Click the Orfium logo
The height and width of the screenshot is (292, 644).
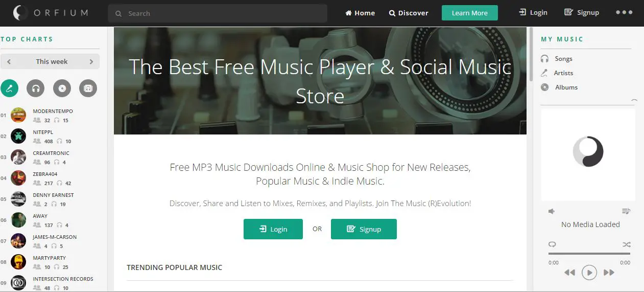tap(50, 13)
